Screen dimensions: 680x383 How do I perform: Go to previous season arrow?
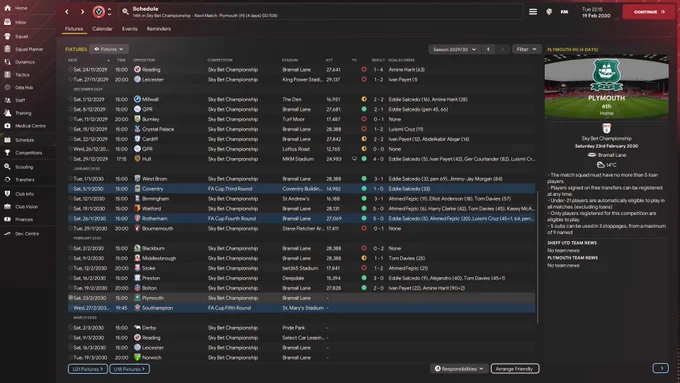[x=488, y=49]
